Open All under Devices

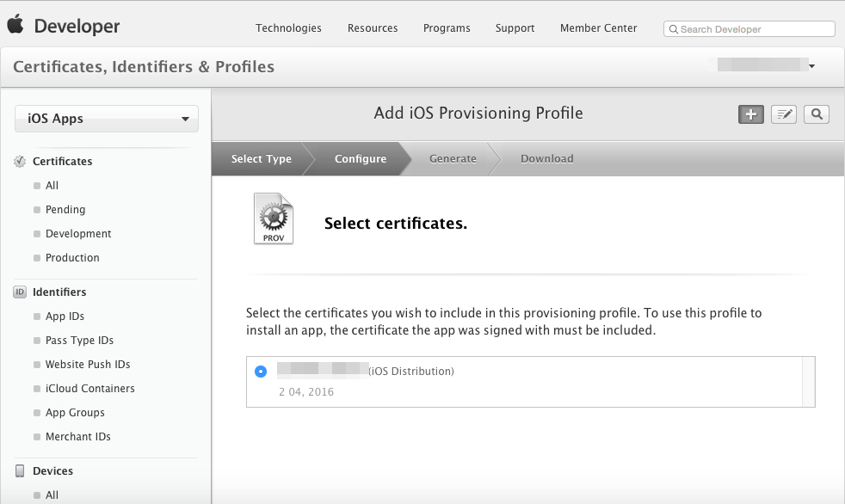click(x=52, y=495)
